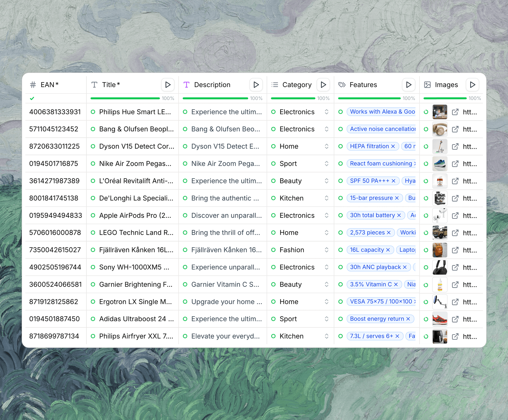Remove the HEPA filtration feature tag
This screenshot has width=508, height=420.
[x=393, y=146]
